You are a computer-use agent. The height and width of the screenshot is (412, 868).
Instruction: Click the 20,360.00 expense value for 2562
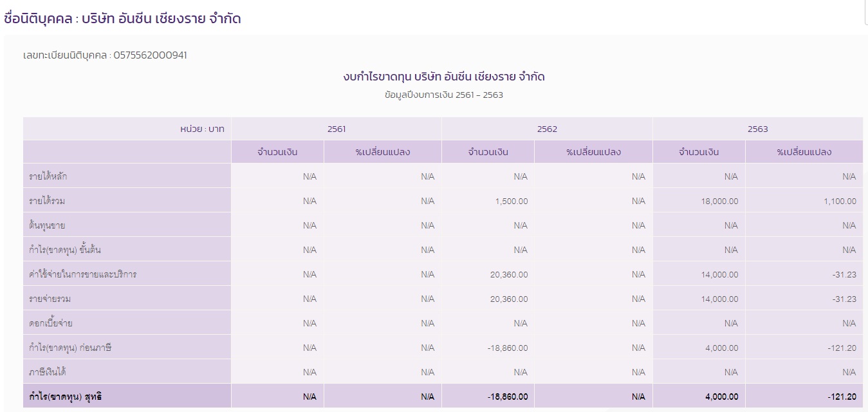coord(508,274)
